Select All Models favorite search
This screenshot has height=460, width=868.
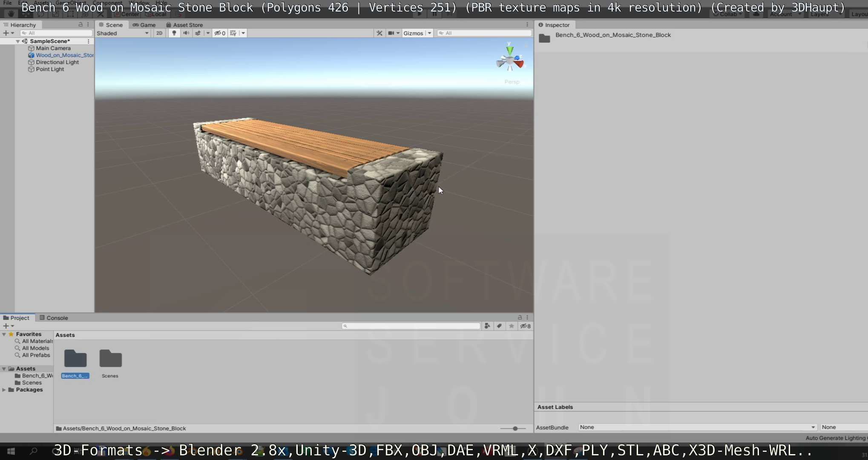tap(35, 348)
